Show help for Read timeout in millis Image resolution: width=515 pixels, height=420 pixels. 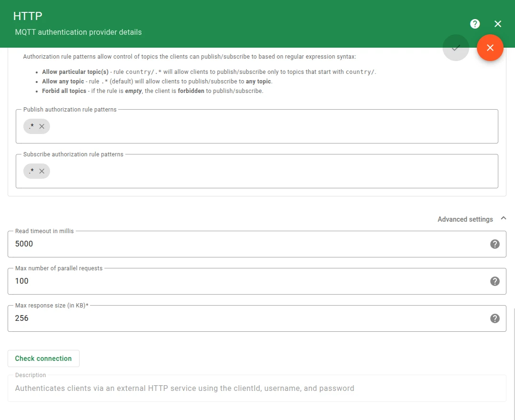click(495, 244)
